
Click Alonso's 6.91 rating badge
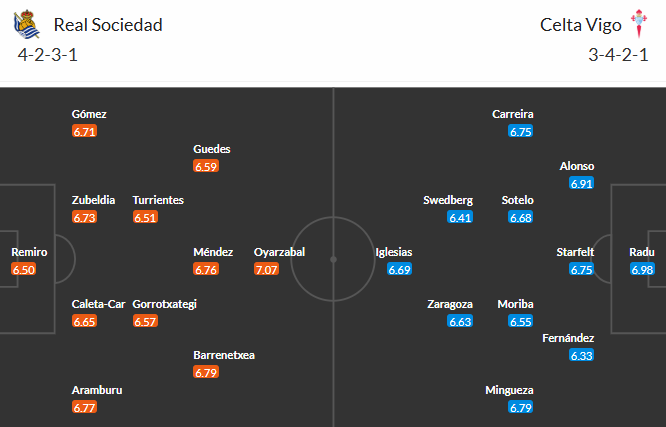[x=582, y=183]
